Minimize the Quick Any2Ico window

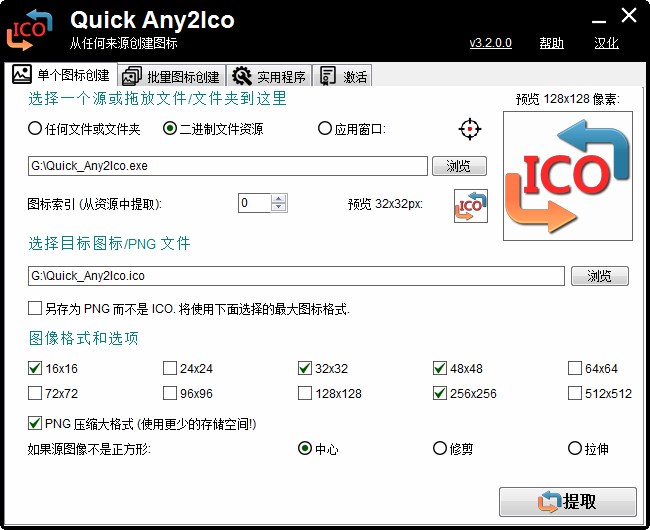tap(599, 19)
